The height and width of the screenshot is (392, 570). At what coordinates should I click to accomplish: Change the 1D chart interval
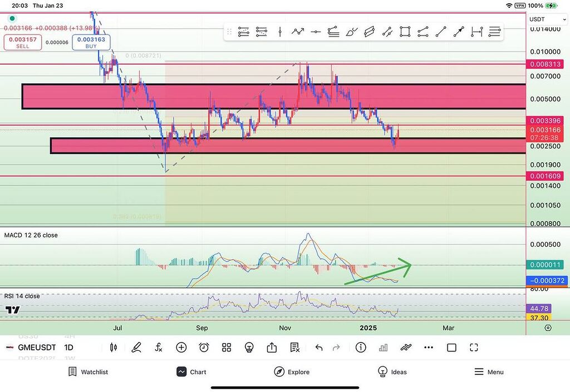pos(68,348)
